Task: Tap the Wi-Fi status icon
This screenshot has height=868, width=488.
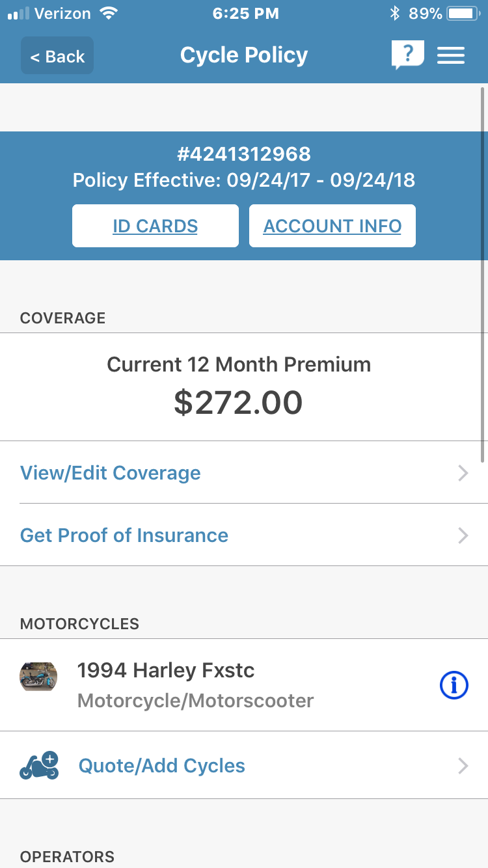Action: [x=108, y=13]
